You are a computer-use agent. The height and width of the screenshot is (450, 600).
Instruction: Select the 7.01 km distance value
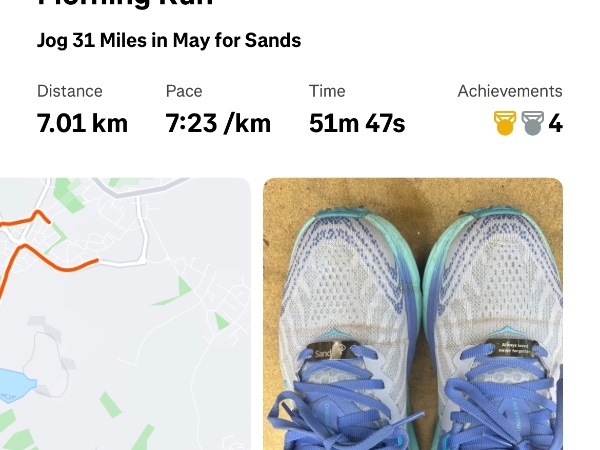pyautogui.click(x=82, y=124)
